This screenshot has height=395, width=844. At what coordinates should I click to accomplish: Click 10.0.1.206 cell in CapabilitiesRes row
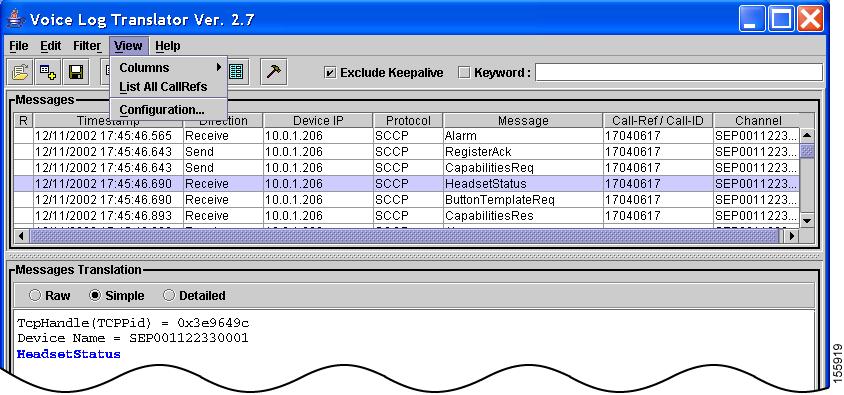pos(318,216)
